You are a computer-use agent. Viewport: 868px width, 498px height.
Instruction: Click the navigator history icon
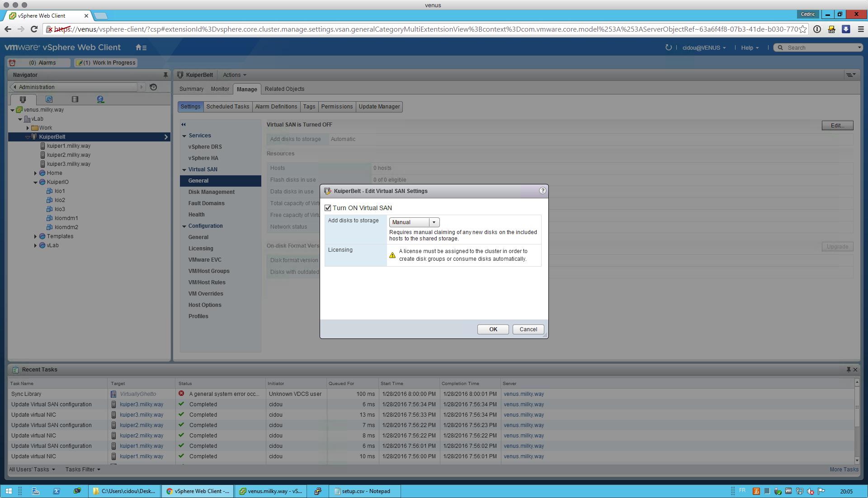(x=153, y=87)
